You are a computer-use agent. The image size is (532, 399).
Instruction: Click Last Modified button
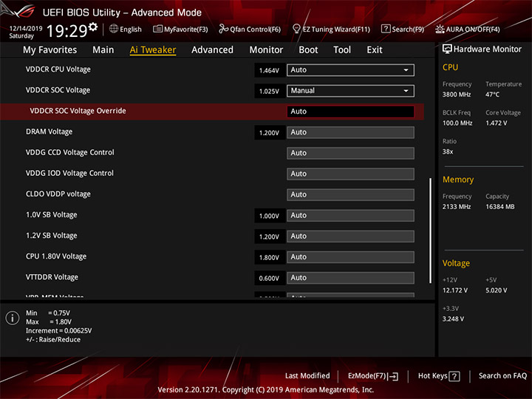(307, 376)
